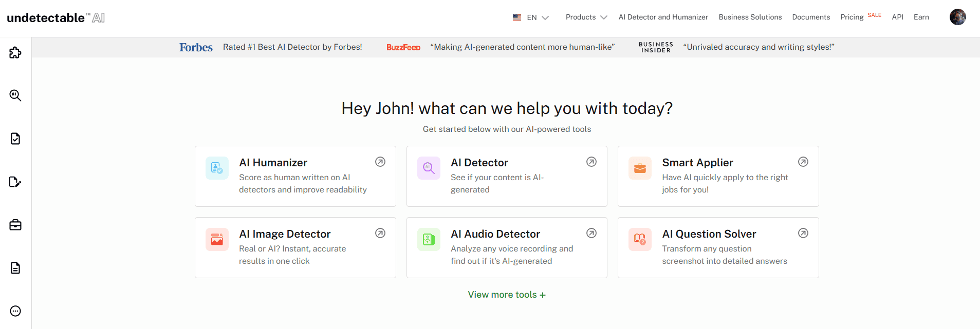980x329 pixels.
Task: Open the user profile avatar
Action: tap(957, 17)
